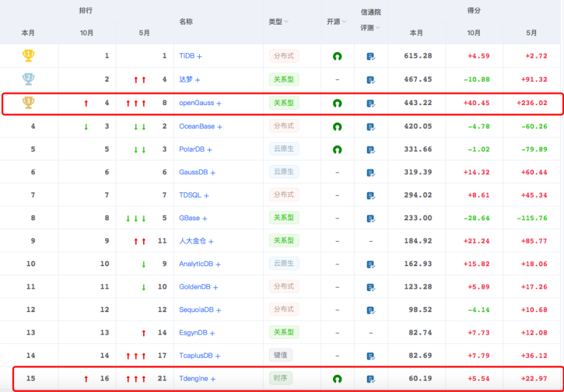564x392 pixels.
Task: Click the evaluation report icon in Tdengine row
Action: [371, 379]
